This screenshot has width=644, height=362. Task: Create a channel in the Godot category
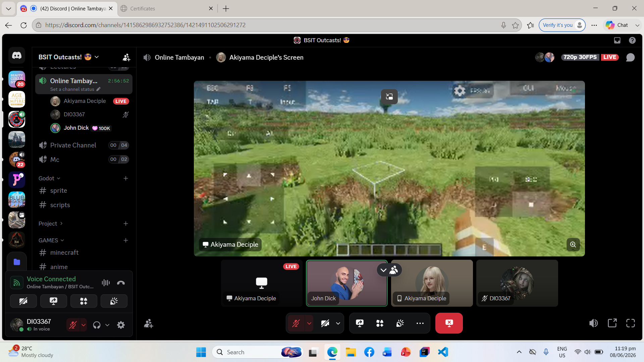[126, 178]
